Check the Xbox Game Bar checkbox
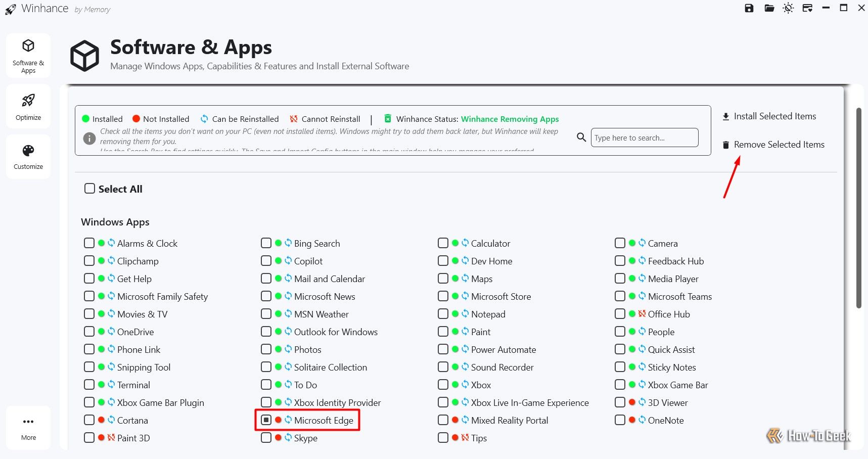The height and width of the screenshot is (459, 868). (x=620, y=385)
